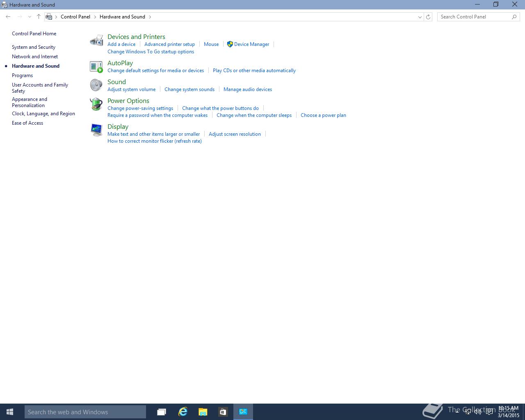Expand the chevron after Hardware and Sound breadcrumb
The image size is (525, 420).
coord(150,17)
